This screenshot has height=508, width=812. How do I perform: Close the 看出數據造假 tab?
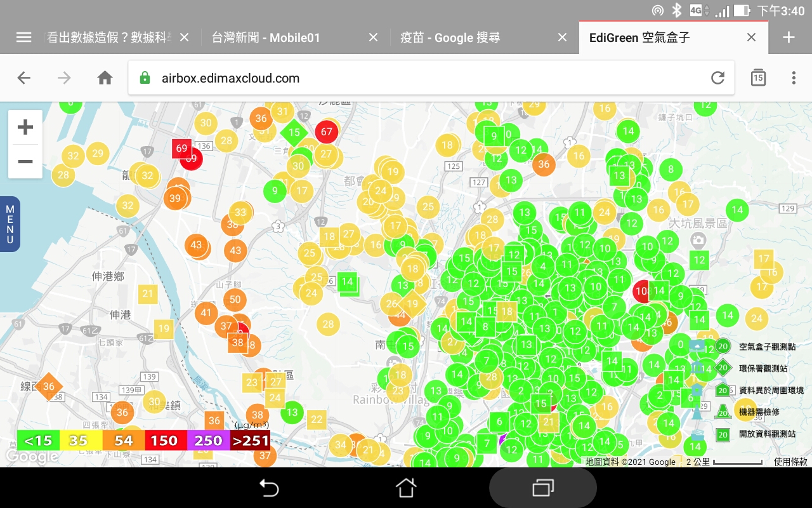(185, 37)
